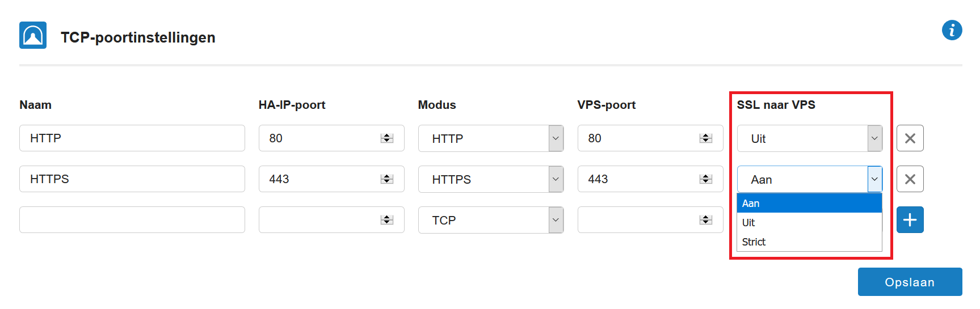Select Uit option in the list
Image resolution: width=980 pixels, height=309 pixels.
(x=809, y=222)
